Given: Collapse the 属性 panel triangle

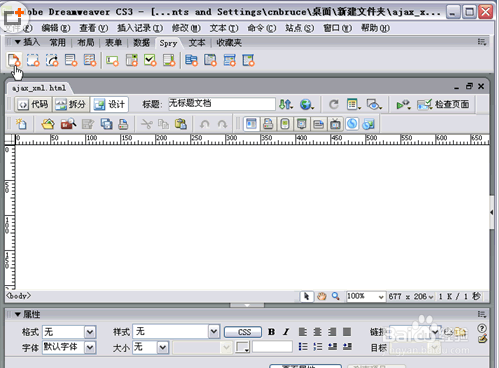Looking at the screenshot, I should pyautogui.click(x=18, y=314).
